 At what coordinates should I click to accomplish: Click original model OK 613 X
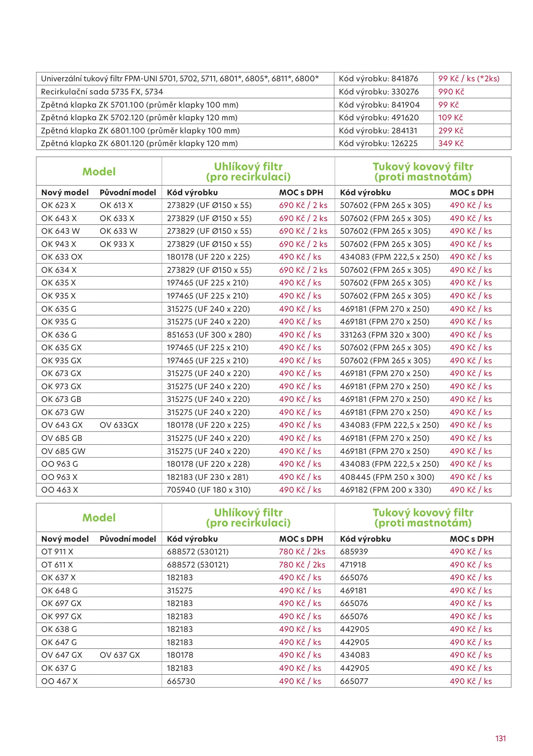116,205
